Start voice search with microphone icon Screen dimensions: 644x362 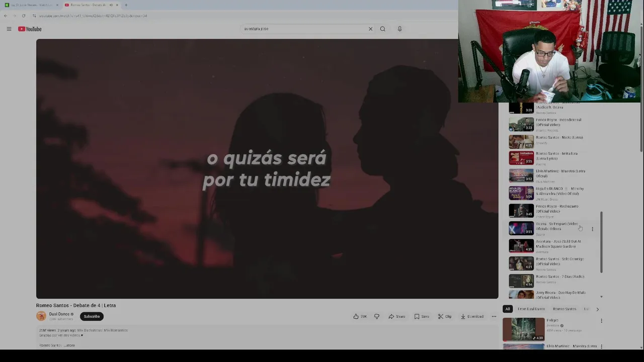399,29
